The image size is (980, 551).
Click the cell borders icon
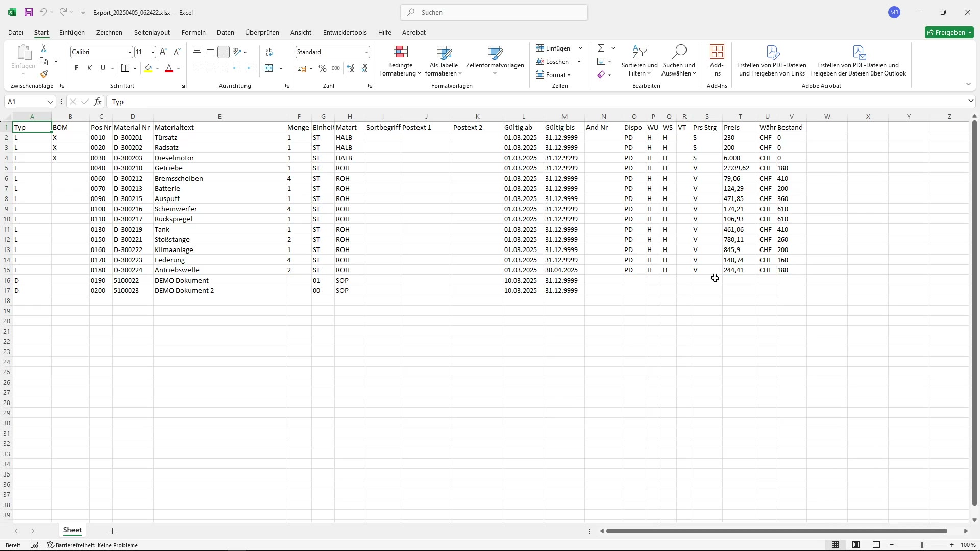[125, 68]
